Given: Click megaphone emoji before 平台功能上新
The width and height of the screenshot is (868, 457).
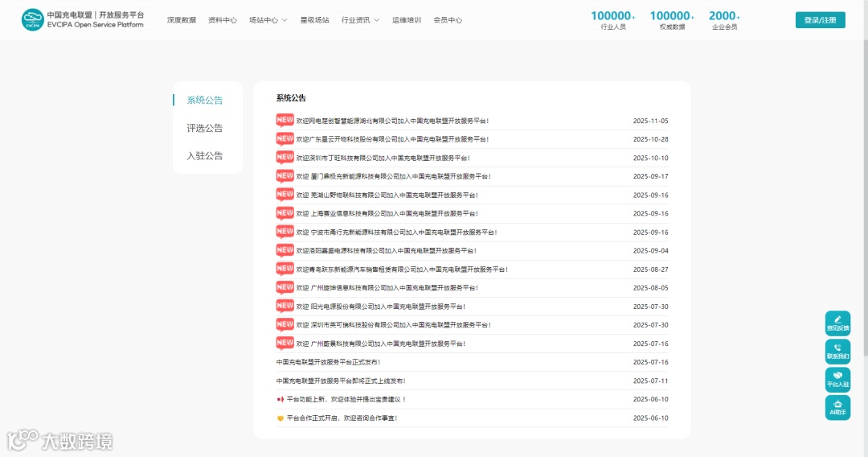Looking at the screenshot, I should point(280,399).
